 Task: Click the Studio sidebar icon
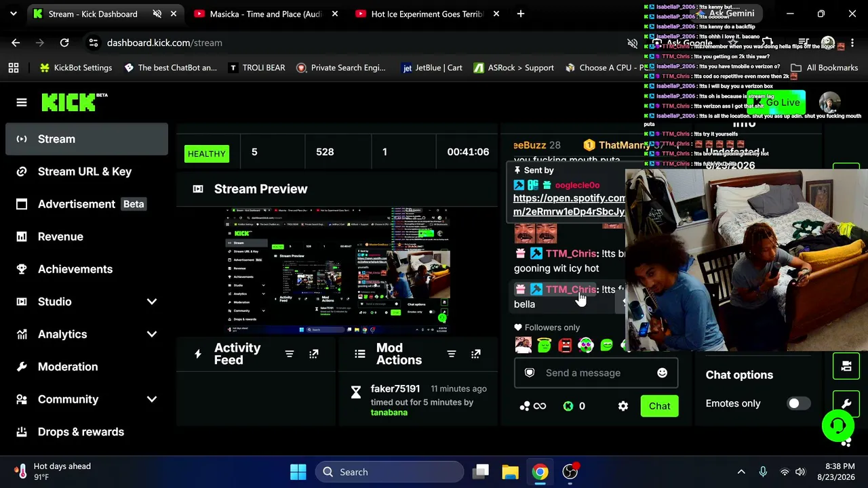(x=22, y=302)
